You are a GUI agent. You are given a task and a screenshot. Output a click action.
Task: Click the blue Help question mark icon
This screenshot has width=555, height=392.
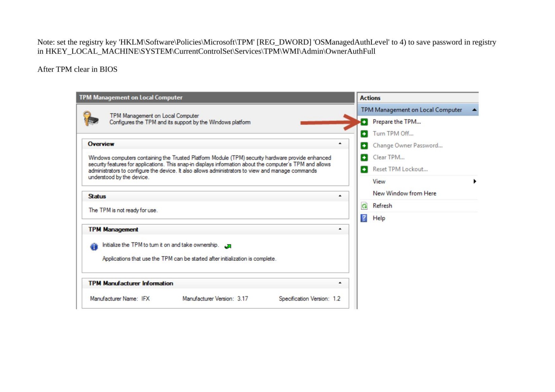(x=364, y=218)
